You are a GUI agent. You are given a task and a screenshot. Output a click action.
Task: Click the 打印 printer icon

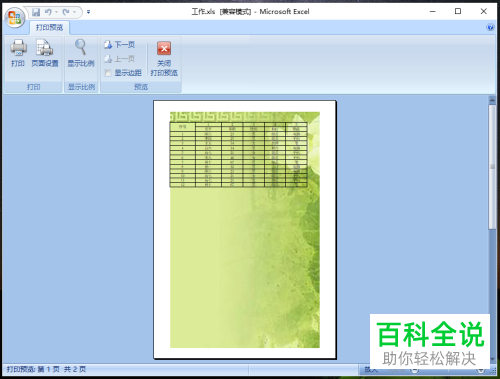18,53
